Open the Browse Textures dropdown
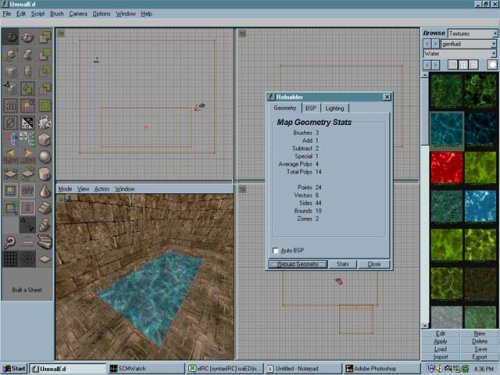This screenshot has width=500, height=375. pyautogui.click(x=472, y=34)
